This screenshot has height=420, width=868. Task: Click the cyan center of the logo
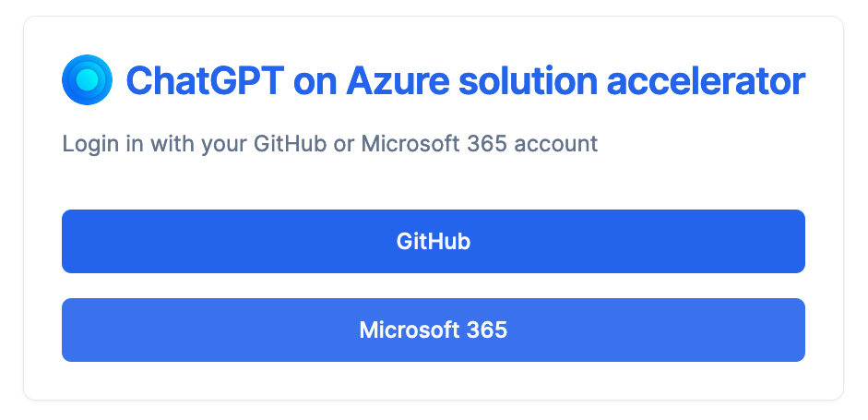87,79
